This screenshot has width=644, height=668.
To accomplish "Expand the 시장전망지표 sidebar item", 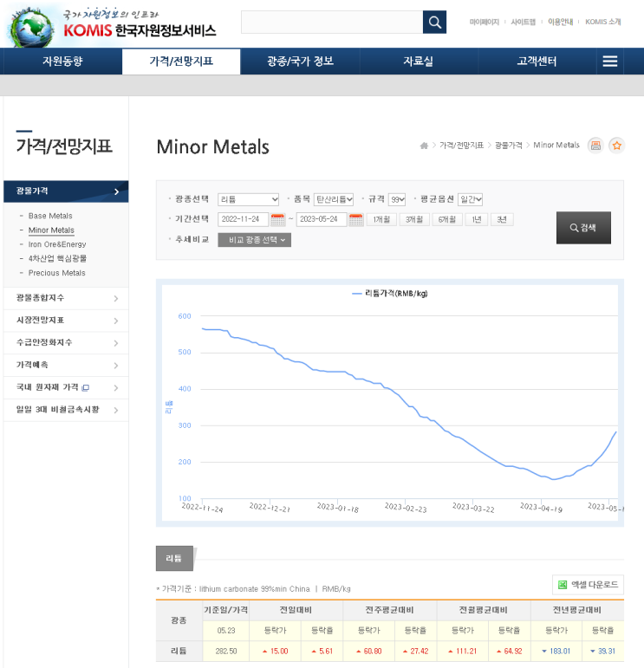I will (66, 321).
